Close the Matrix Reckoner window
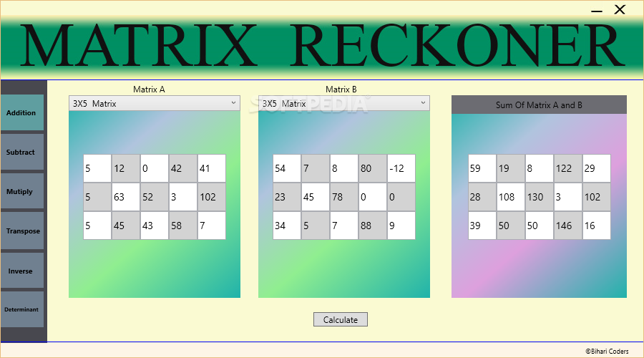The width and height of the screenshot is (644, 358). 620,10
